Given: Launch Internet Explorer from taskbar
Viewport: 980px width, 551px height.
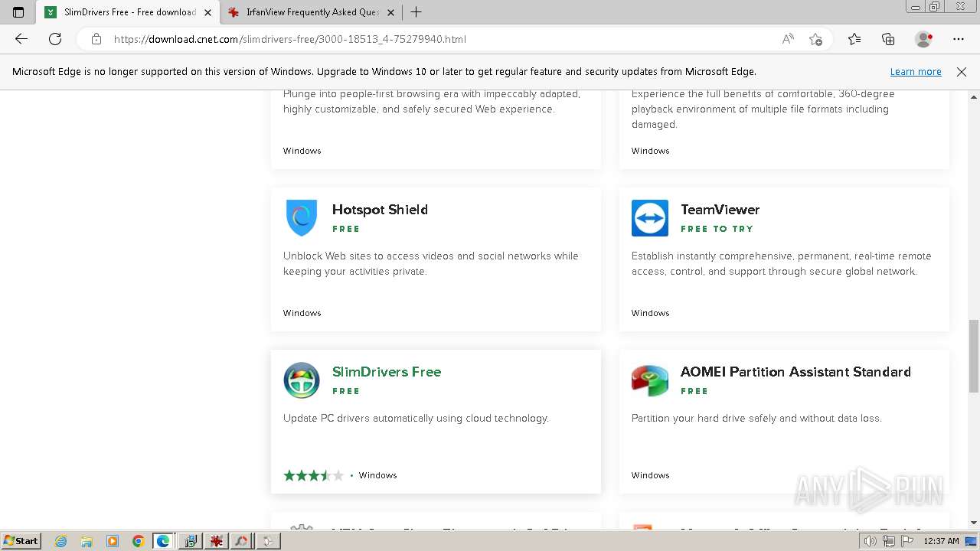Looking at the screenshot, I should [61, 541].
